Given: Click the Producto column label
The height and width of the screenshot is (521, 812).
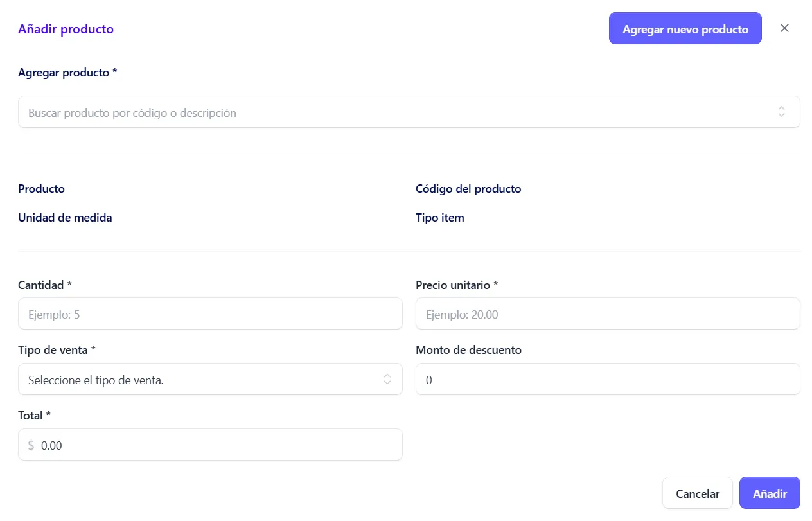Looking at the screenshot, I should pyautogui.click(x=41, y=188).
